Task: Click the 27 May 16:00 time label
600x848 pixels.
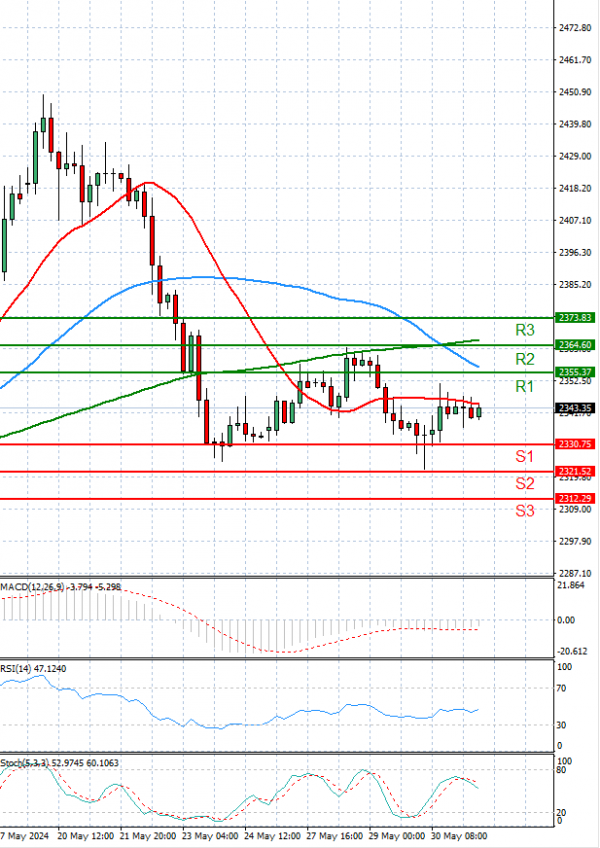Action: tap(334, 836)
